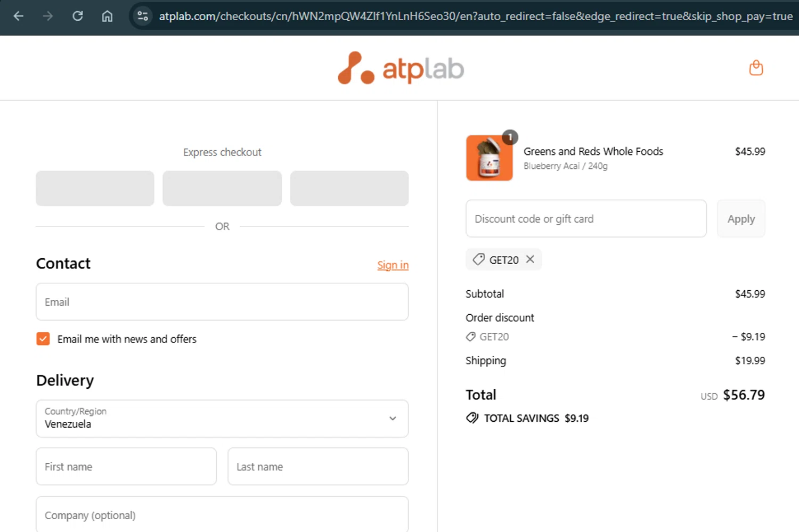799x532 pixels.
Task: Open the browser home page icon
Action: click(107, 16)
